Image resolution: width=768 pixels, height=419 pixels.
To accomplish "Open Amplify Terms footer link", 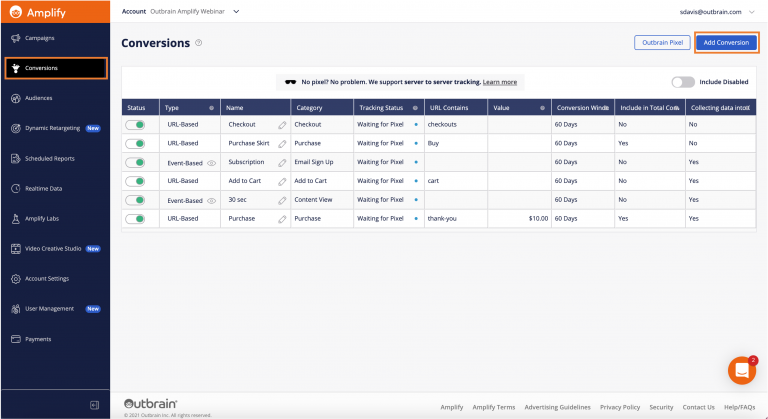I will point(494,407).
